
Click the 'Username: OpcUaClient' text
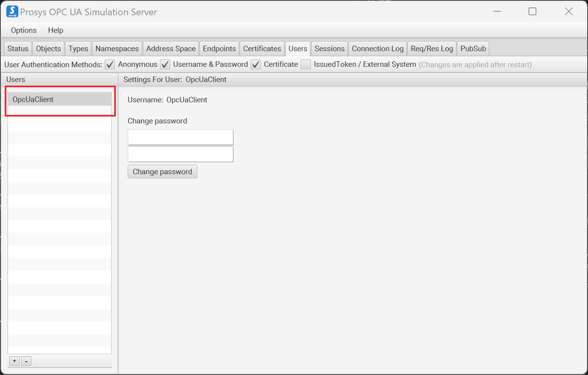[x=167, y=100]
